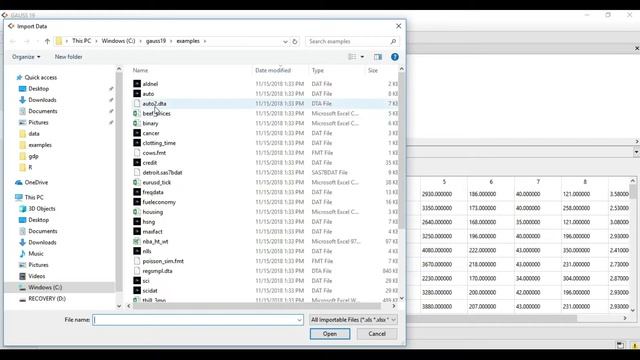Select the data folder in sidebar

(x=34, y=133)
